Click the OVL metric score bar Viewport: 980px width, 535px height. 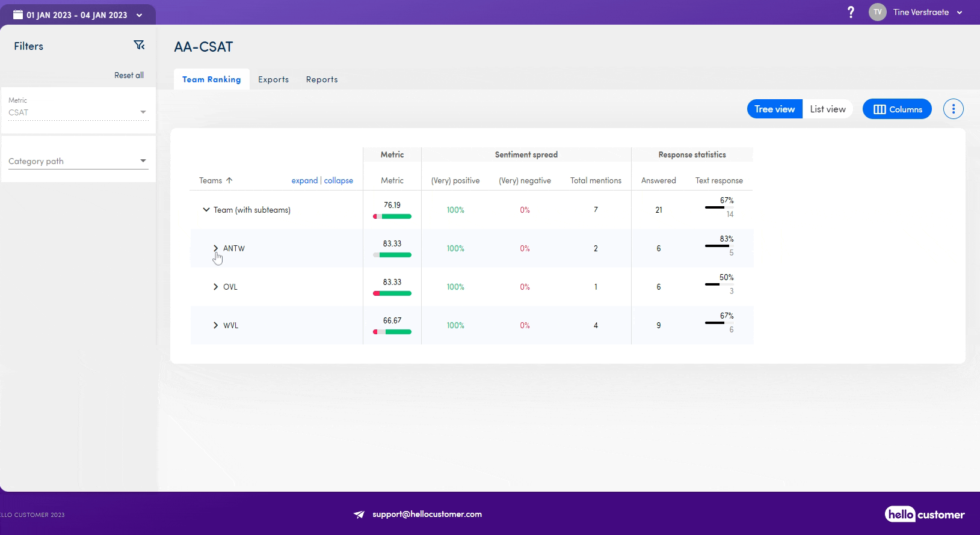click(x=392, y=293)
